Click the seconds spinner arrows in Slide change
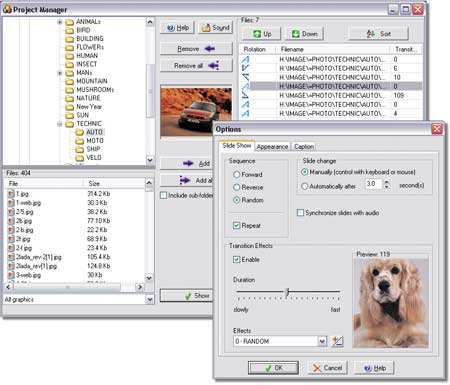 [x=387, y=184]
